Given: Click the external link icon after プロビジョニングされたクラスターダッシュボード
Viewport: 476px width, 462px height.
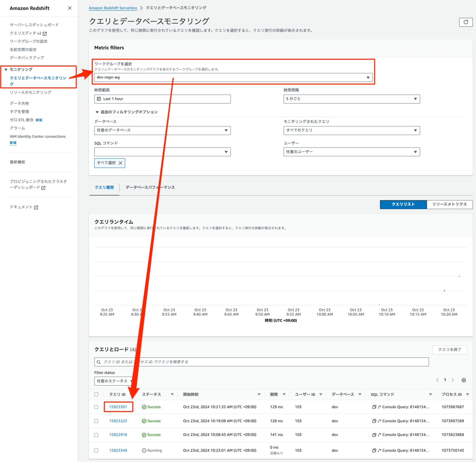Looking at the screenshot, I should [x=43, y=188].
